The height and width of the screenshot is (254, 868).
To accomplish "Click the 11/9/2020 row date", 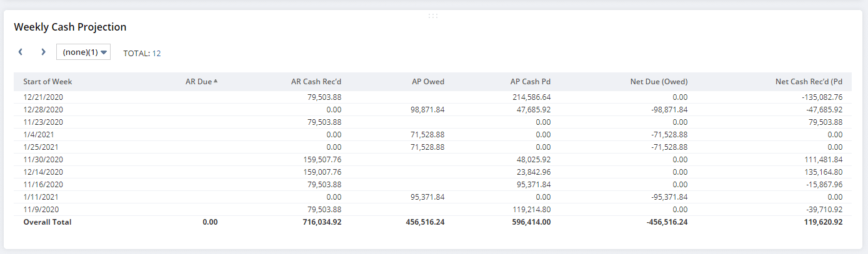I will [x=41, y=210].
